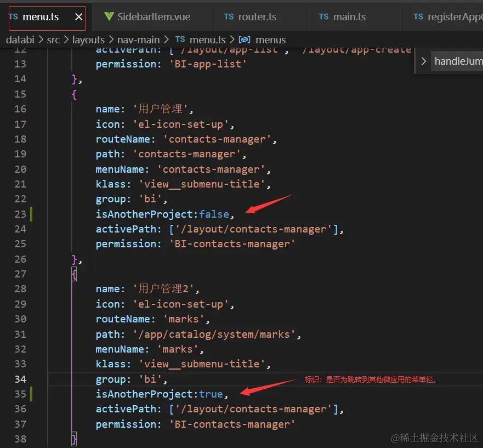Image resolution: width=483 pixels, height=448 pixels.
Task: Click path 'contacts-manager' on line 19
Action: tap(186, 154)
